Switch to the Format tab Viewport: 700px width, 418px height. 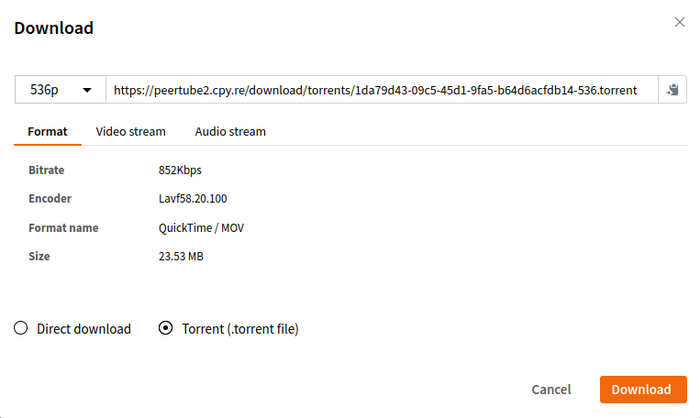[x=48, y=131]
